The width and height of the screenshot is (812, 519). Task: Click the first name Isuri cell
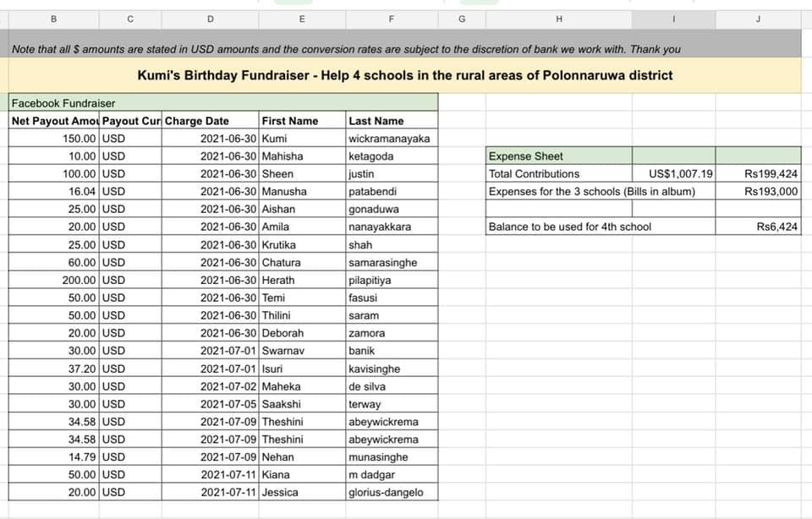coord(303,369)
